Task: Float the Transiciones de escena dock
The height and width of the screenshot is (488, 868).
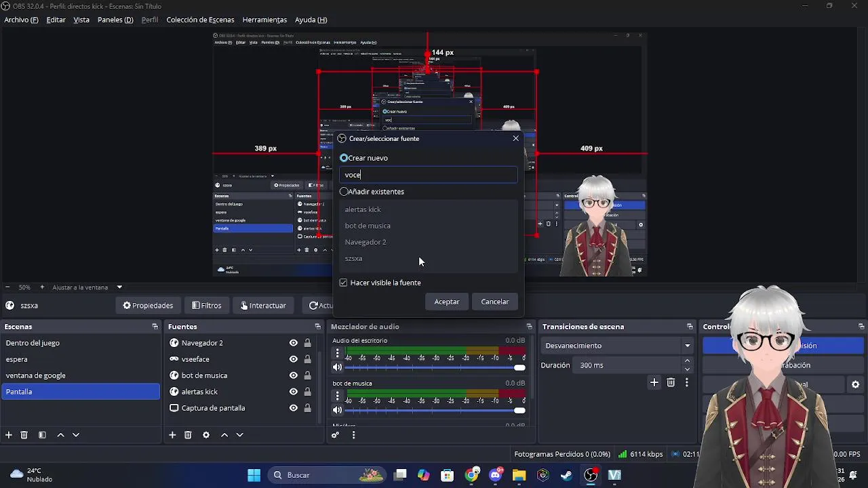Action: (690, 327)
